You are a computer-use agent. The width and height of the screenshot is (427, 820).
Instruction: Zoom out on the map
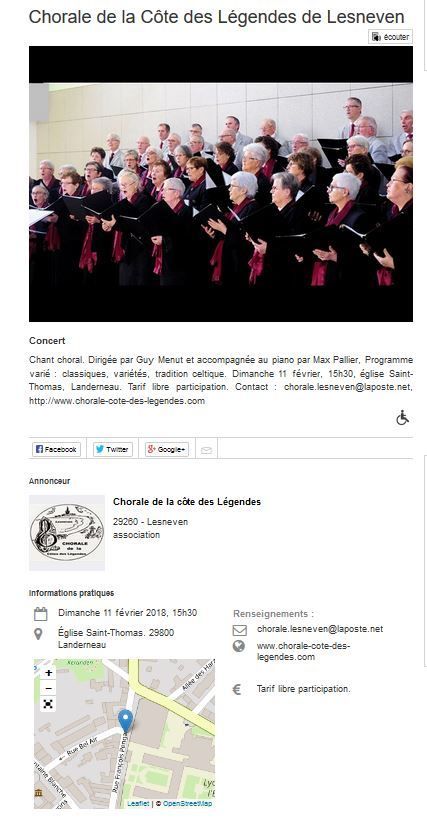pos(48,688)
